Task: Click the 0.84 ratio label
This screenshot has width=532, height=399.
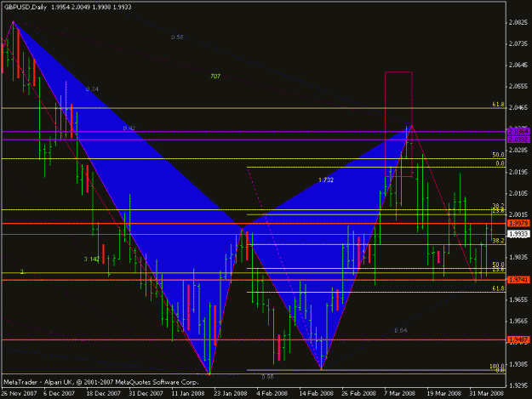Action: 401,330
